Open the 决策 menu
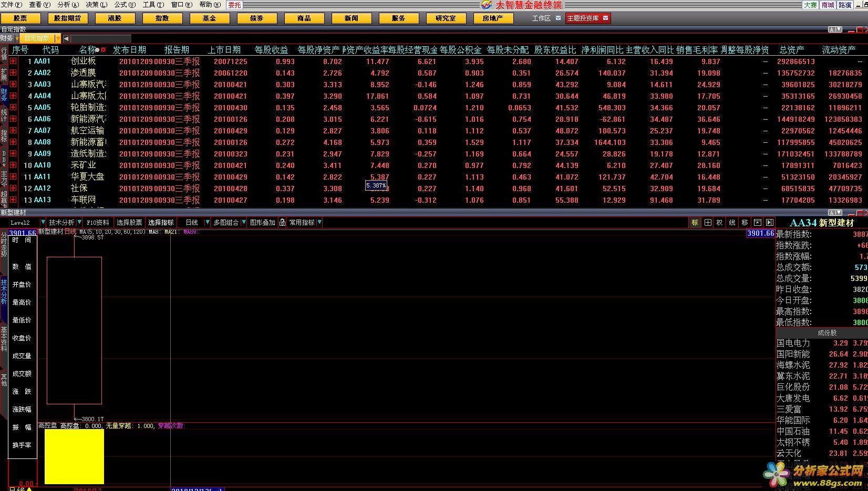This screenshot has height=491, width=868. point(97,5)
